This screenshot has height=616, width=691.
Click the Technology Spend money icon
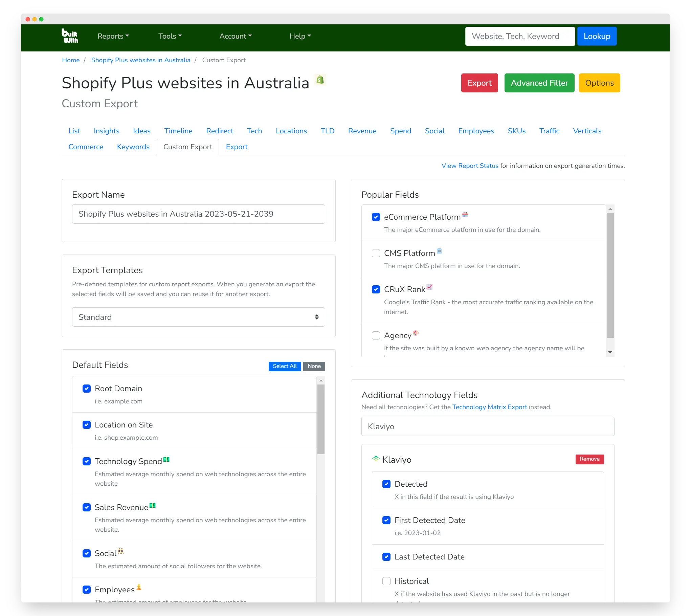(x=166, y=459)
